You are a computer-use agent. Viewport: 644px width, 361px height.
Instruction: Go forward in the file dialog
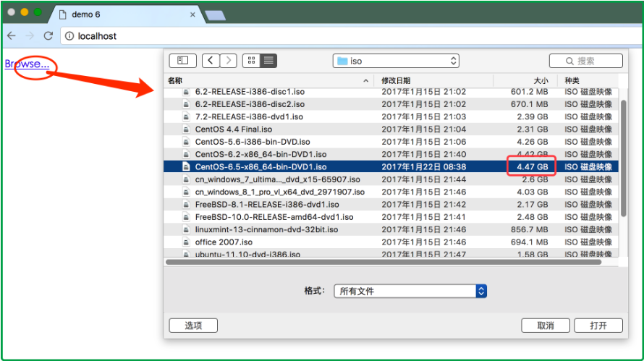229,61
